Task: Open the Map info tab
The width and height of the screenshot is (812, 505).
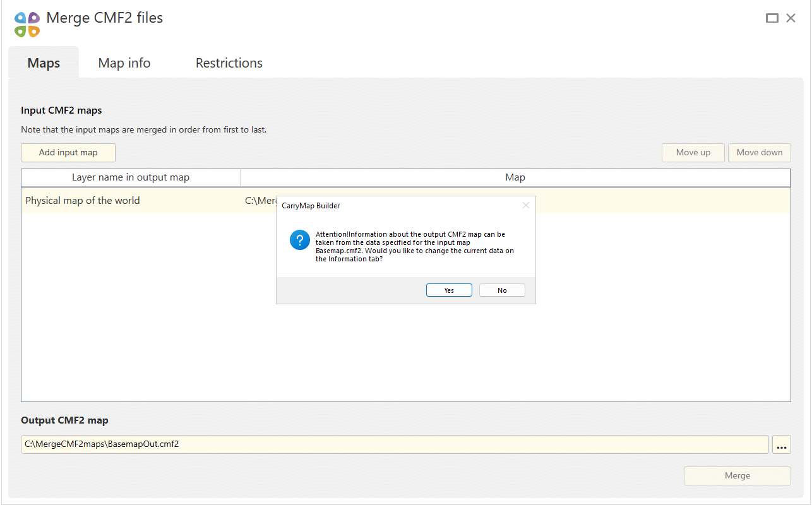Action: pyautogui.click(x=124, y=63)
